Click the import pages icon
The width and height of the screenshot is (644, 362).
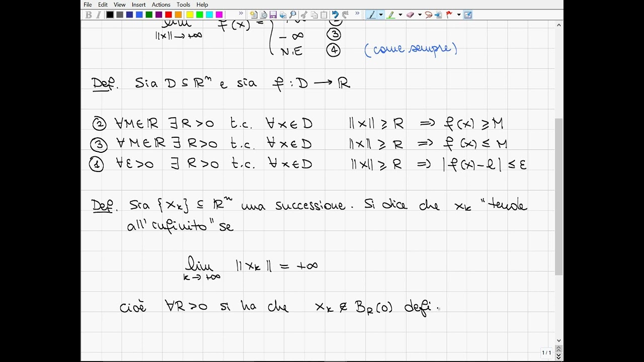[x=283, y=15]
